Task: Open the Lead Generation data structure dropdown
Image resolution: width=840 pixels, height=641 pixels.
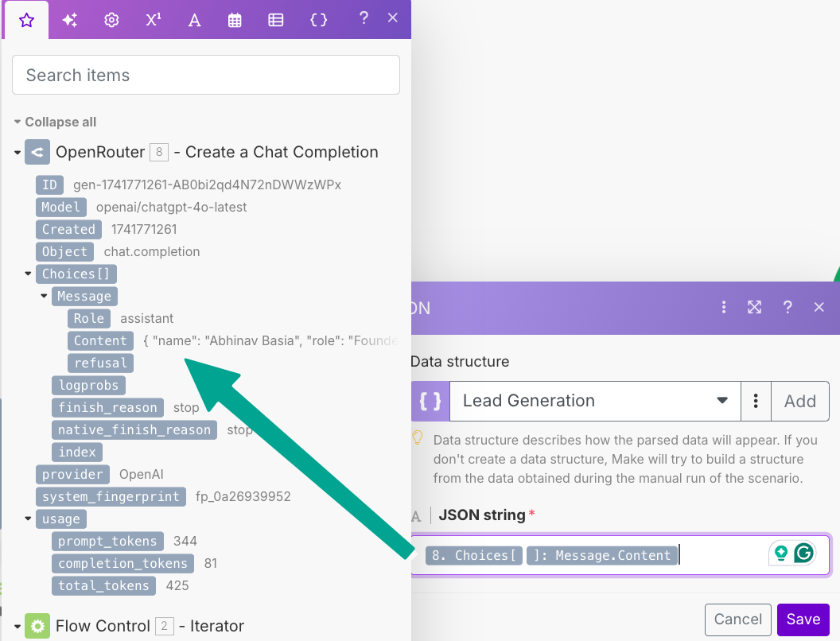Action: 595,401
